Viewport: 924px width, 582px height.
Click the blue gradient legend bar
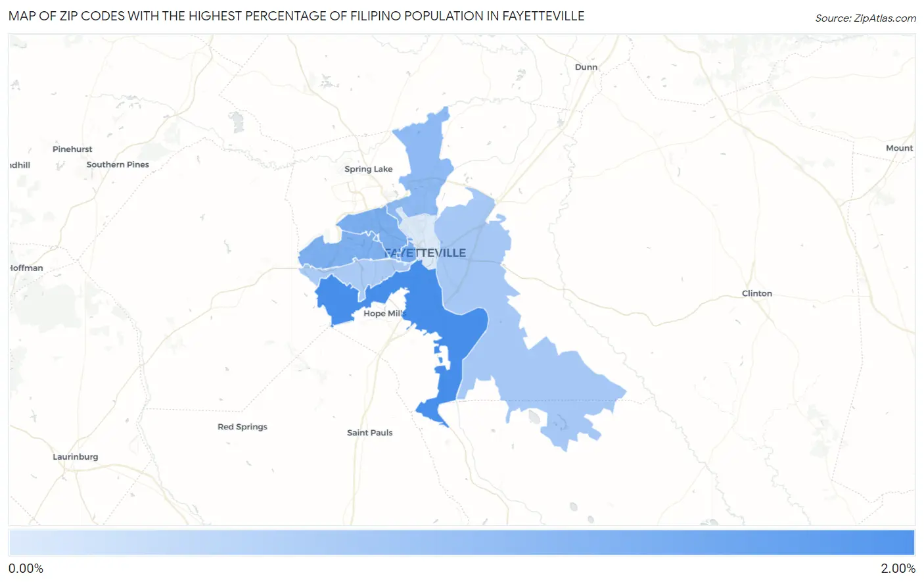[461, 543]
